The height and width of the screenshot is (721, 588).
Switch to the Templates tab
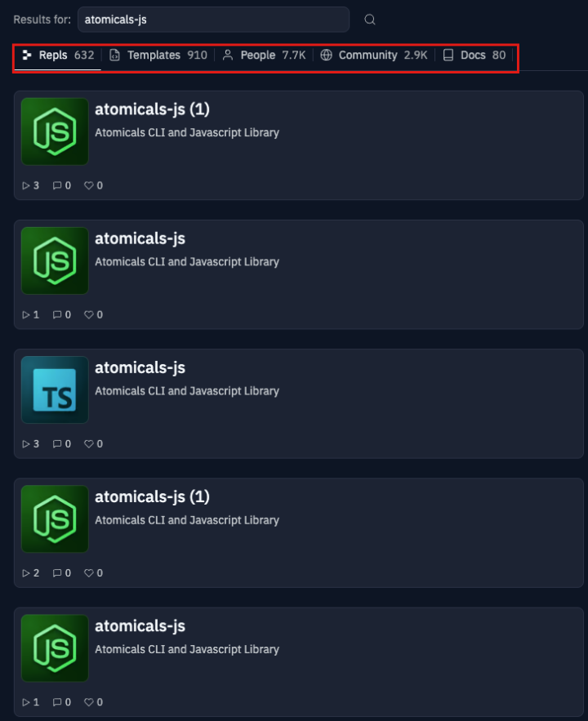(x=158, y=56)
